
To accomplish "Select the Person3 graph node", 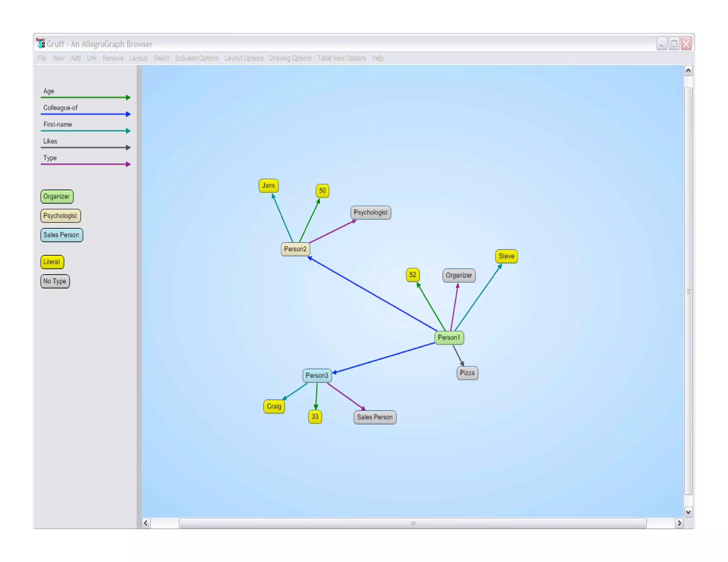I will pos(317,375).
